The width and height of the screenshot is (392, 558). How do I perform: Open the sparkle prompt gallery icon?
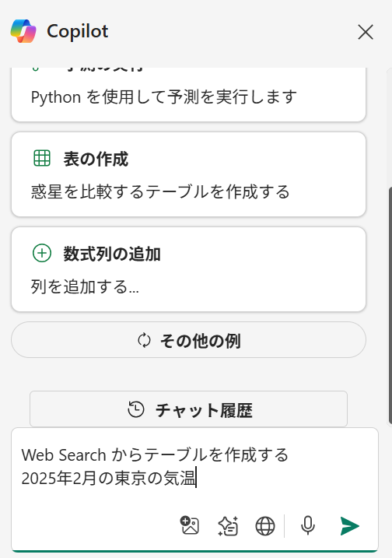click(228, 525)
